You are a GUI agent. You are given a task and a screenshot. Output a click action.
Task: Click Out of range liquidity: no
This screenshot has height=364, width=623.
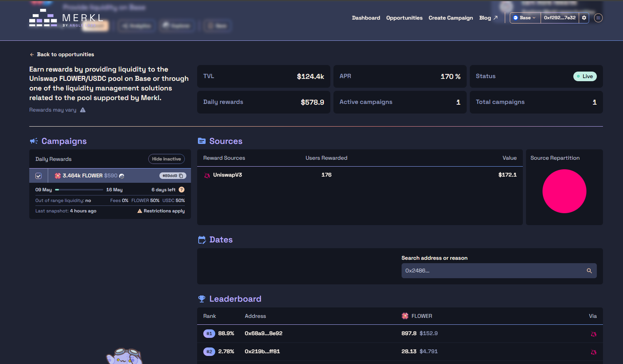63,200
